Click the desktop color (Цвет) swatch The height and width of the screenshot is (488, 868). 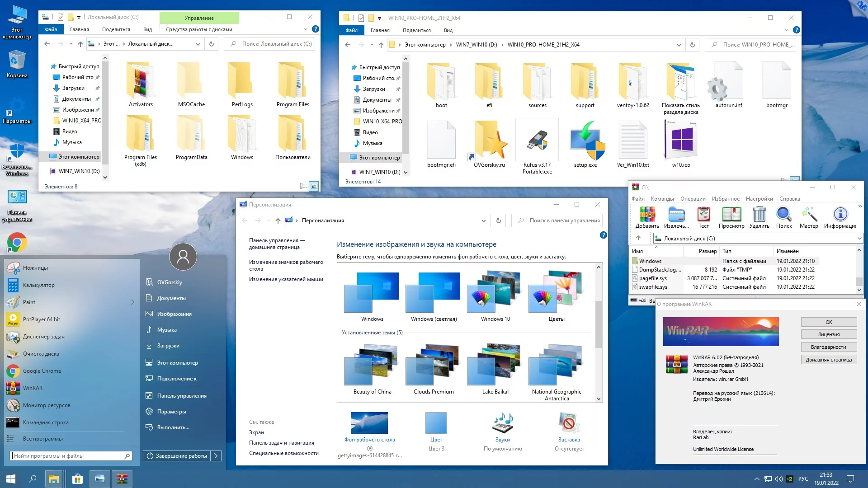pyautogui.click(x=436, y=423)
